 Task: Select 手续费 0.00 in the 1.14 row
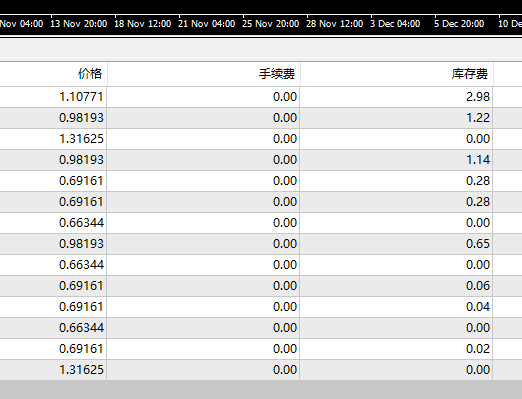285,160
